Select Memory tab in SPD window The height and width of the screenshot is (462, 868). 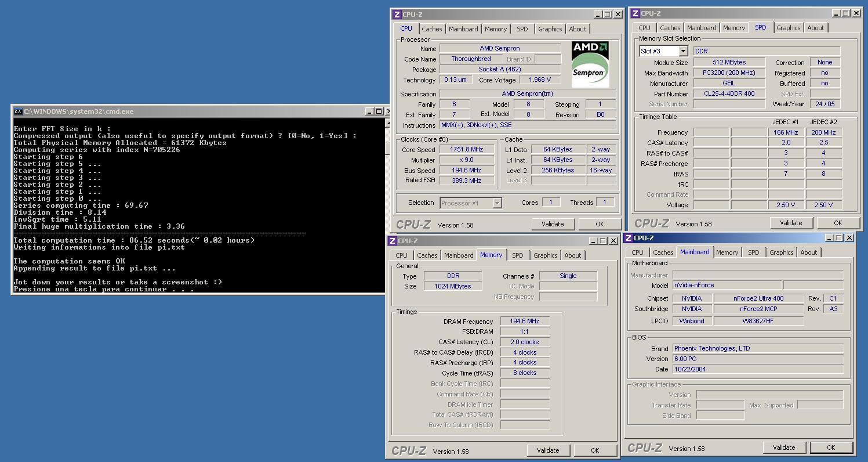coord(734,28)
